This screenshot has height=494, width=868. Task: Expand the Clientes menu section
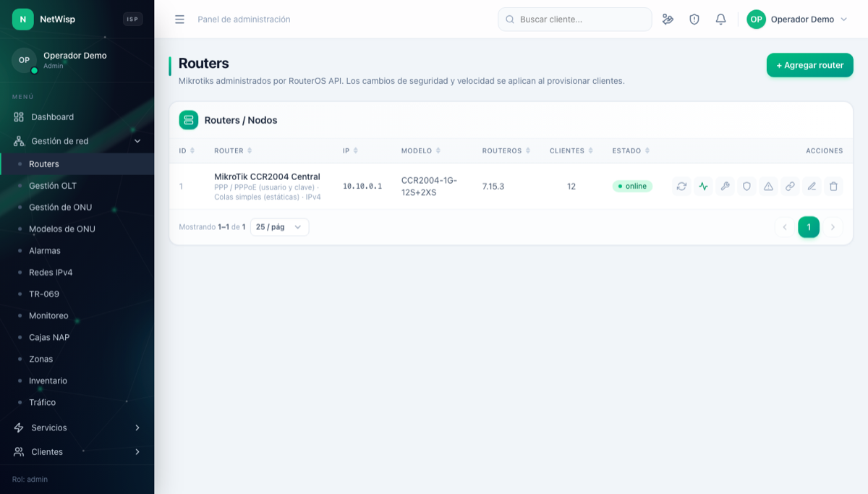(77, 451)
